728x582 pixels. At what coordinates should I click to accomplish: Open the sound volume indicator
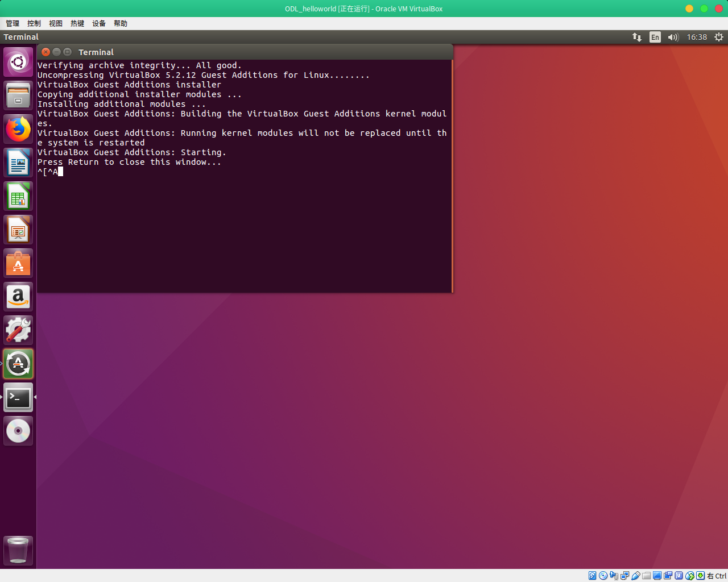point(673,37)
